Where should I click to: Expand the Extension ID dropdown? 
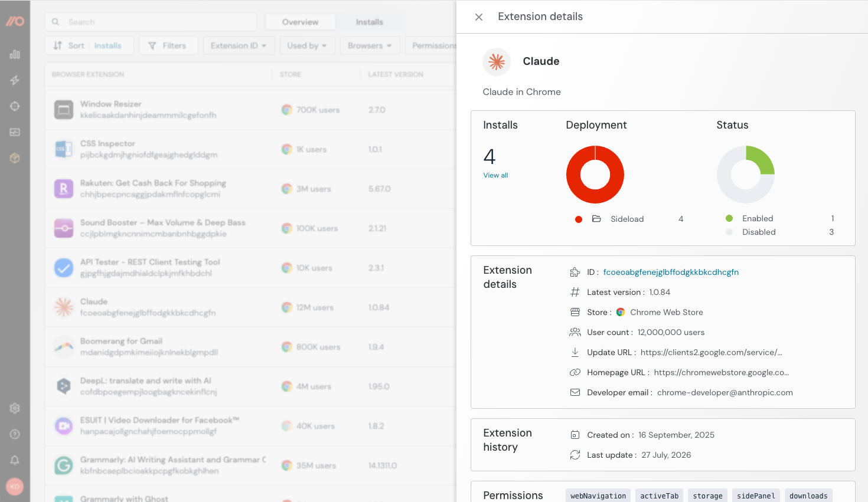click(239, 45)
